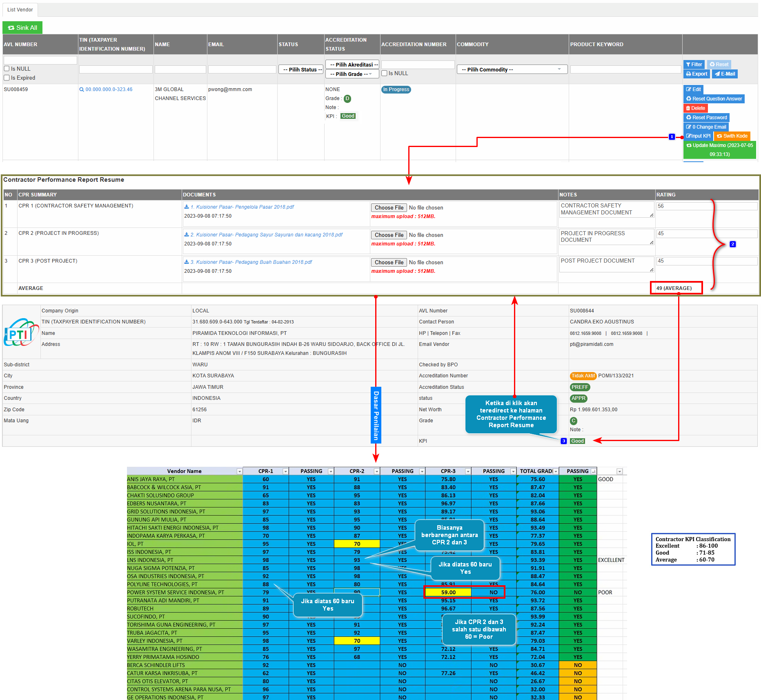Viewport: 761px width, 700px height.
Task: Click the Export printer button
Action: click(x=696, y=74)
